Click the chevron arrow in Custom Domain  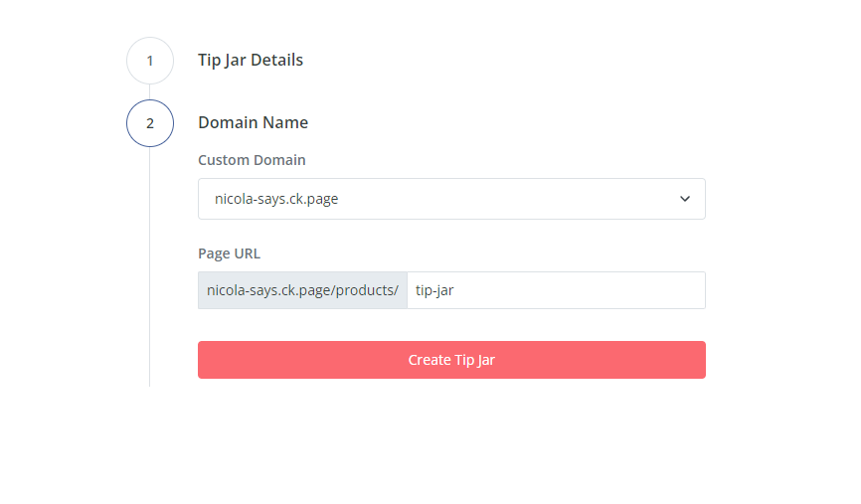tap(685, 199)
